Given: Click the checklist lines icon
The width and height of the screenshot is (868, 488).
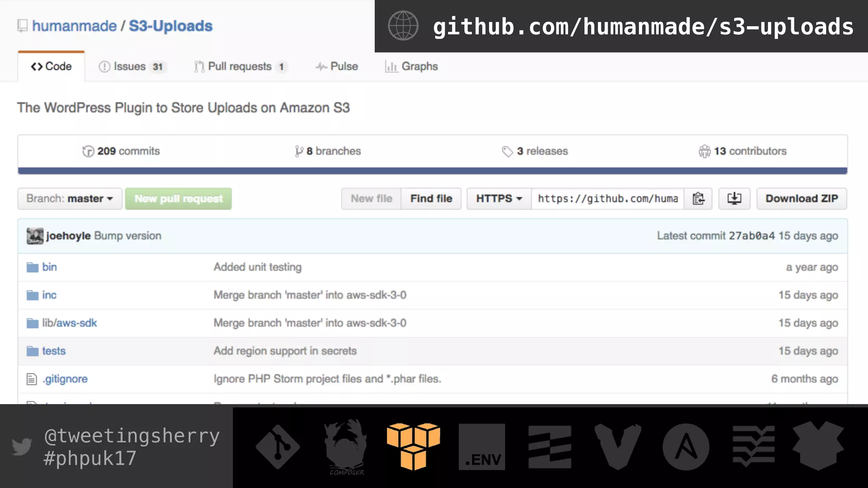Looking at the screenshot, I should (754, 447).
